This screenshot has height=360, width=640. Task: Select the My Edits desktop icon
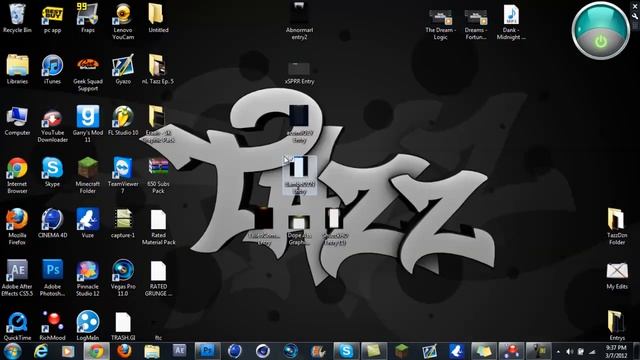pos(617,276)
